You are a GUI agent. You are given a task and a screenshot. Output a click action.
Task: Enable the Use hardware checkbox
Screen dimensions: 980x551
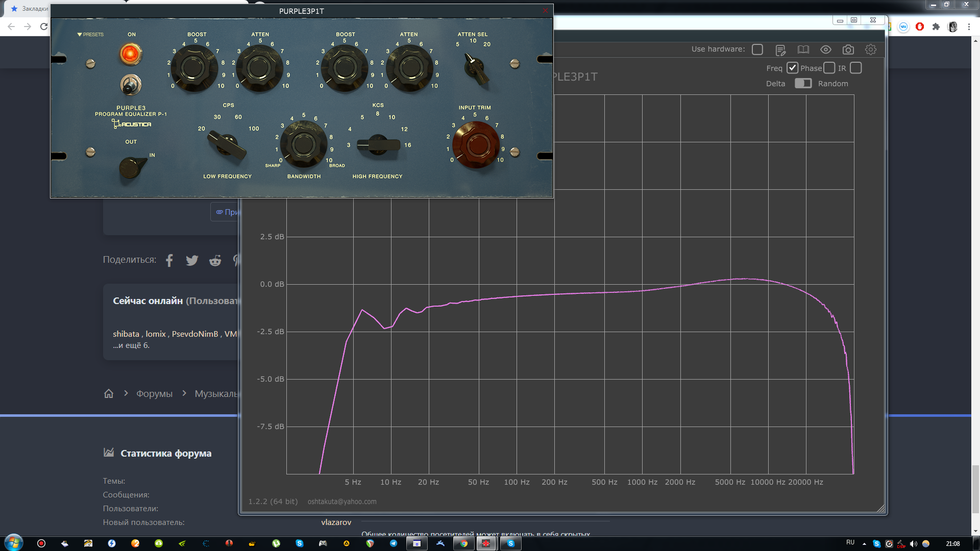tap(757, 49)
